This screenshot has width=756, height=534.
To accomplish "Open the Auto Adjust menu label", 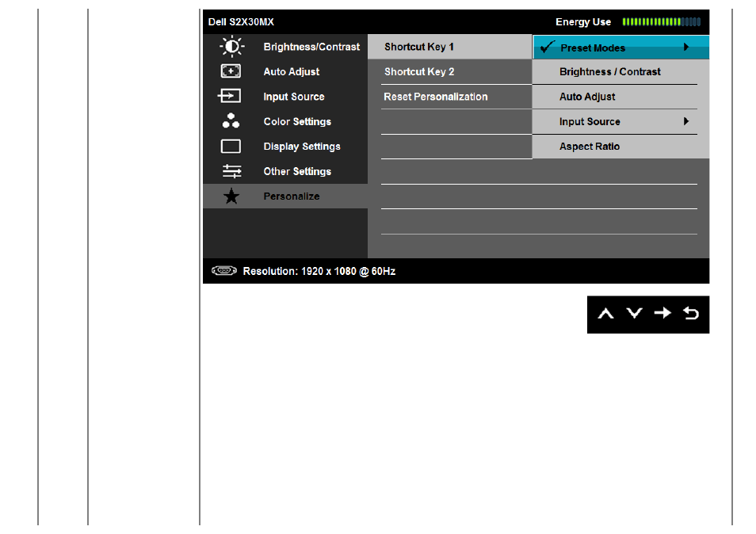I will (291, 72).
